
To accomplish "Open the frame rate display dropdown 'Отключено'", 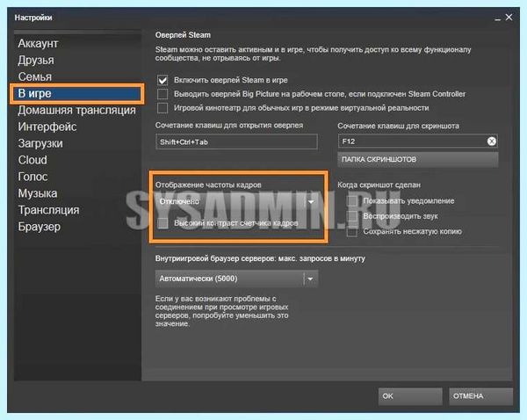I will pos(236,201).
